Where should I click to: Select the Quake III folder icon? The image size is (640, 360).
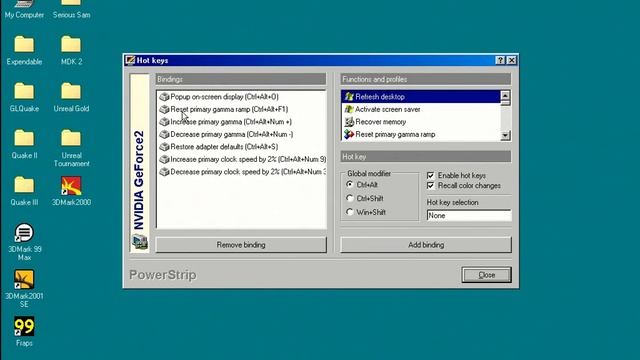(24, 185)
